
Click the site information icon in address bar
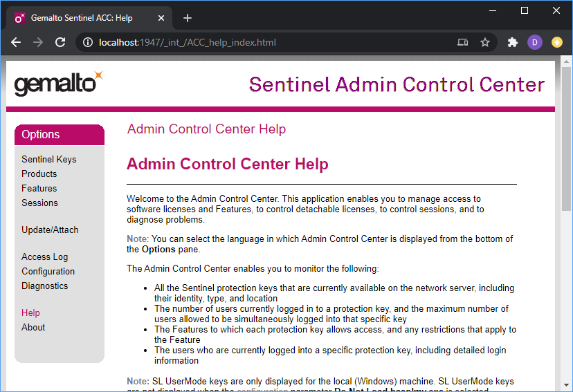pos(88,42)
